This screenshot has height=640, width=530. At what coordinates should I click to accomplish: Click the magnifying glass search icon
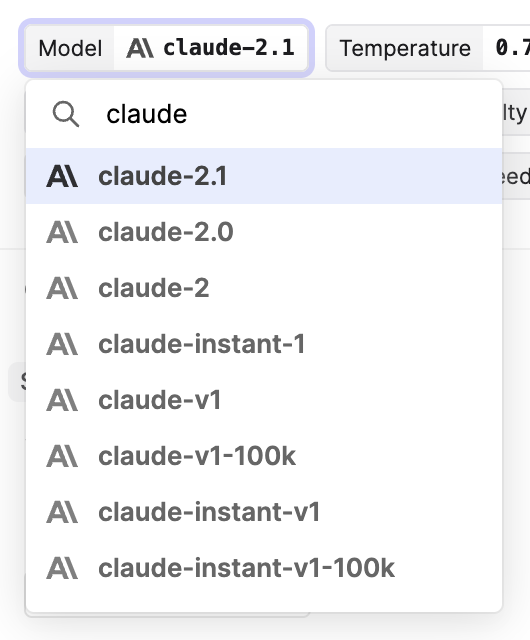66,114
